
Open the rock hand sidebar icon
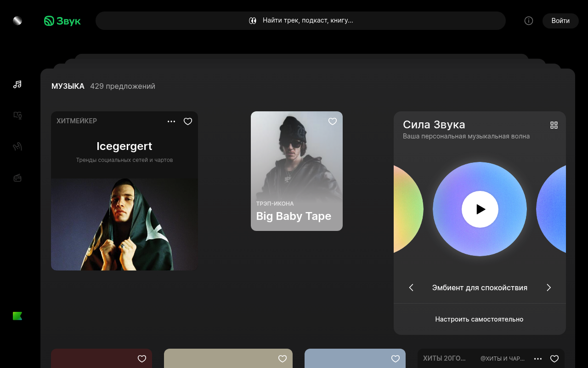click(17, 147)
